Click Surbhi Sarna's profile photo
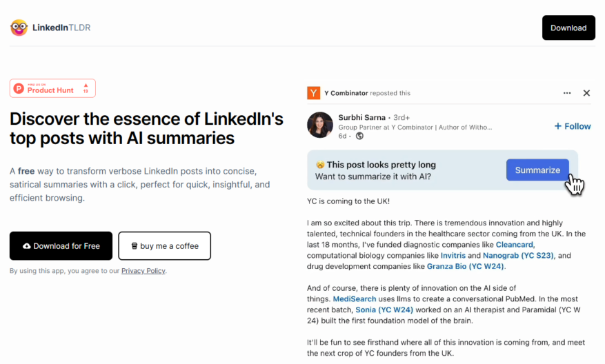Screen dimensions: 605x364 click(320, 125)
